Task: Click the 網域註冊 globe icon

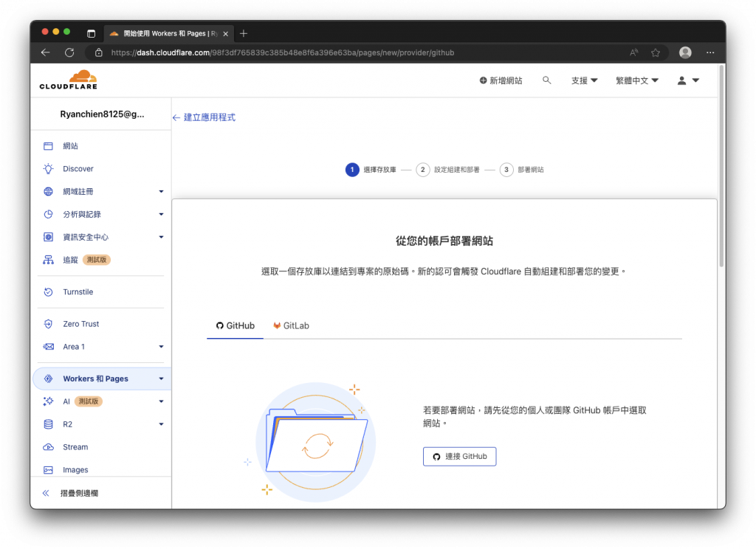Action: [x=48, y=191]
